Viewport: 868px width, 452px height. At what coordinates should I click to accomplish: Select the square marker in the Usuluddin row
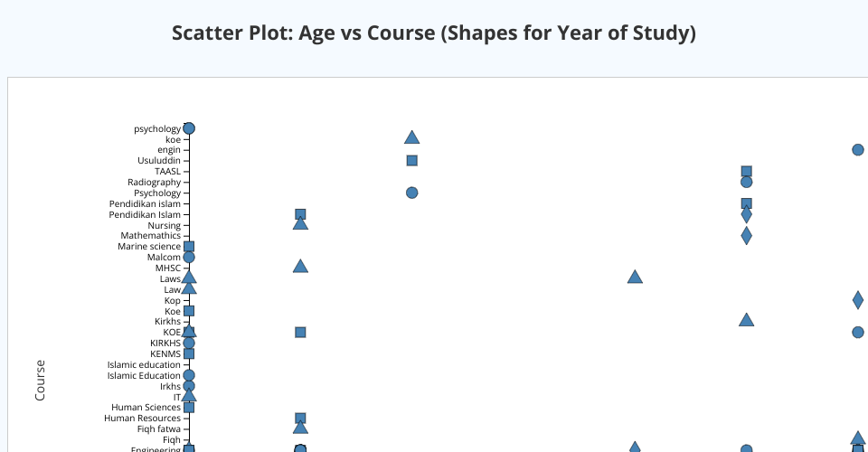click(x=411, y=161)
